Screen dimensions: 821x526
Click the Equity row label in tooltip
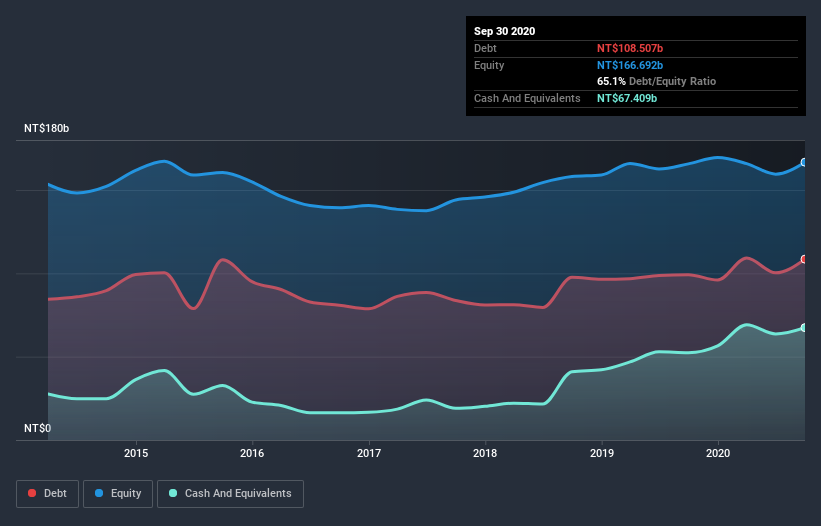click(489, 65)
